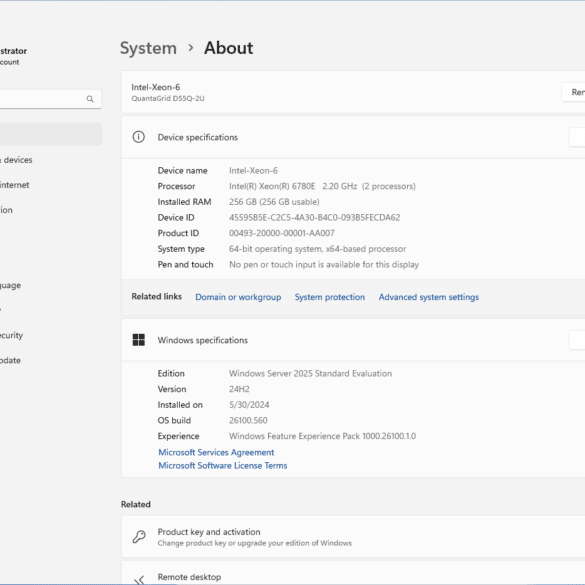Screen dimensions: 585x585
Task: Click the Related section heading
Action: coord(136,504)
